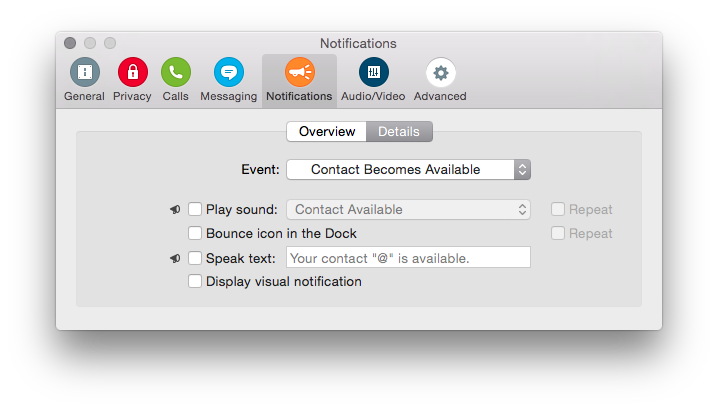Enable the Speak text checkbox
This screenshot has height=410, width=718.
195,258
